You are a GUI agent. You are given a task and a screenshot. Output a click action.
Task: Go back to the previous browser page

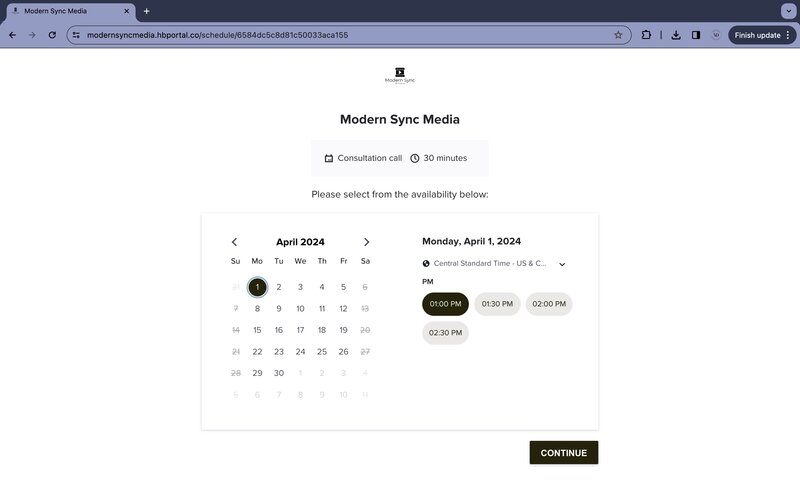click(x=12, y=35)
